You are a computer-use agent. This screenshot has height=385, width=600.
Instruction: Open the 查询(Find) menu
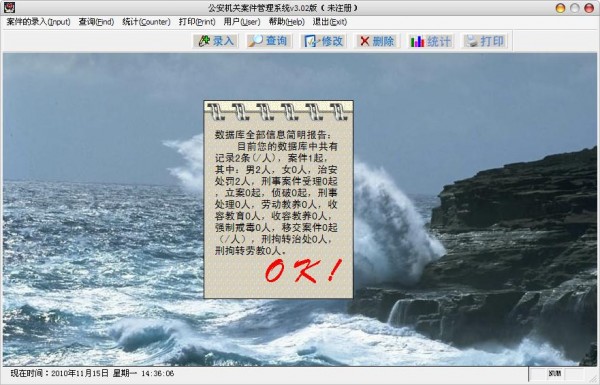[96, 22]
